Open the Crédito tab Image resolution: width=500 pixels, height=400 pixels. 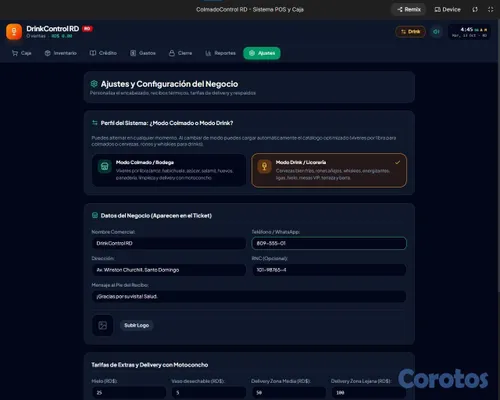click(103, 53)
